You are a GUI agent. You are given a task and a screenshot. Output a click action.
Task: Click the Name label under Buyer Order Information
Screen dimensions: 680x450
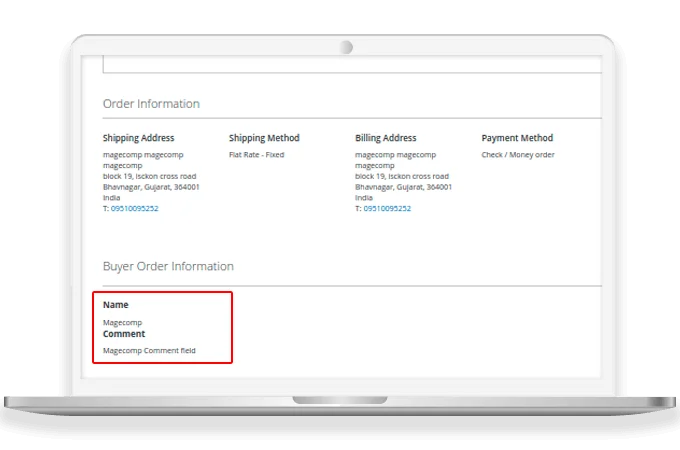click(115, 305)
